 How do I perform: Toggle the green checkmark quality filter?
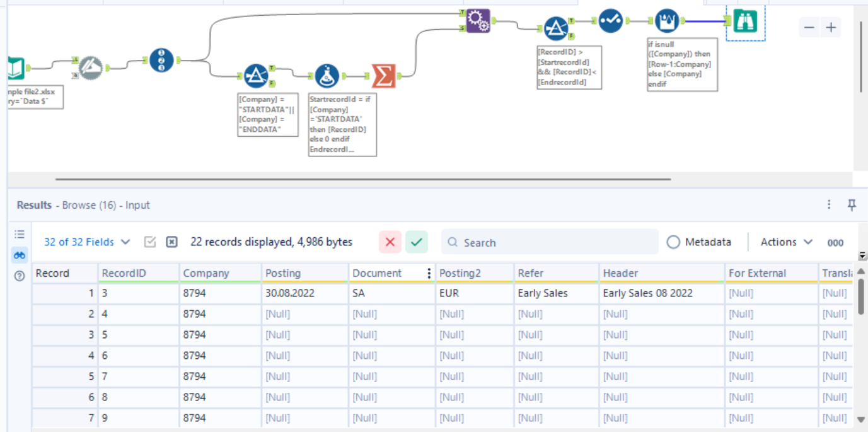tap(416, 242)
